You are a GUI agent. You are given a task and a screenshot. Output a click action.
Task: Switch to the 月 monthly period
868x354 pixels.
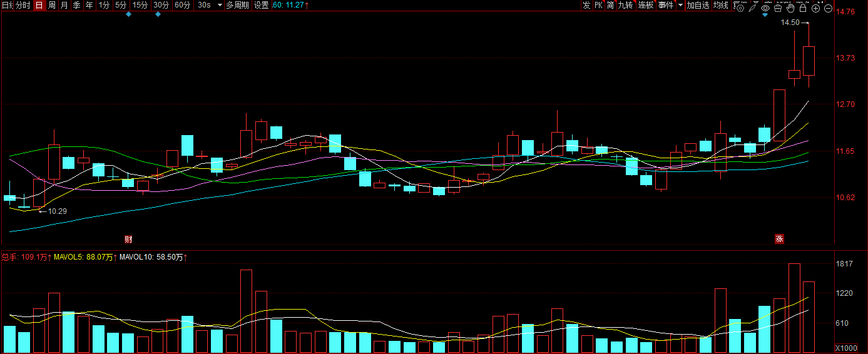click(64, 5)
